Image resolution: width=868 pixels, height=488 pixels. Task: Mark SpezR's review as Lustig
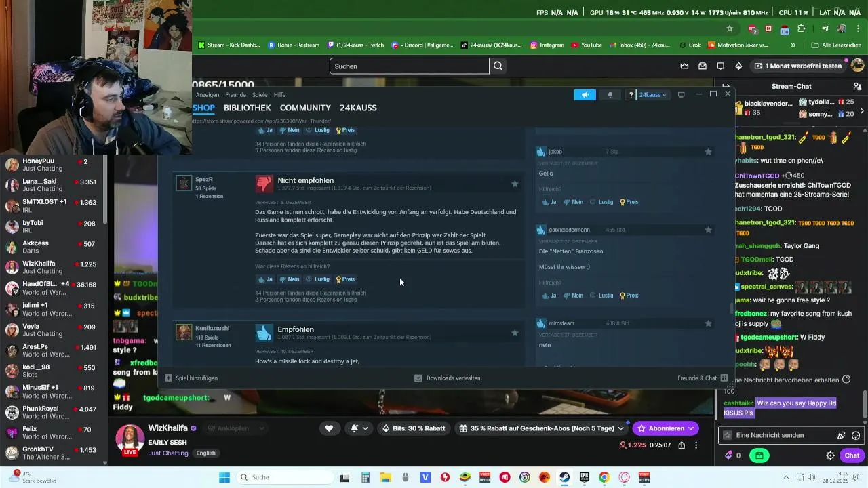(317, 279)
